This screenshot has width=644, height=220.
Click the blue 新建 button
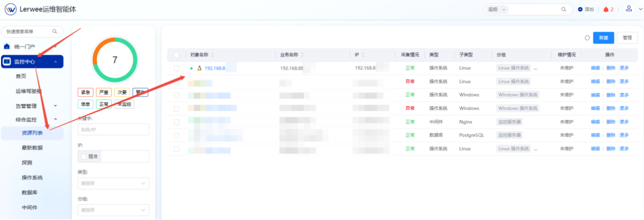tap(603, 38)
